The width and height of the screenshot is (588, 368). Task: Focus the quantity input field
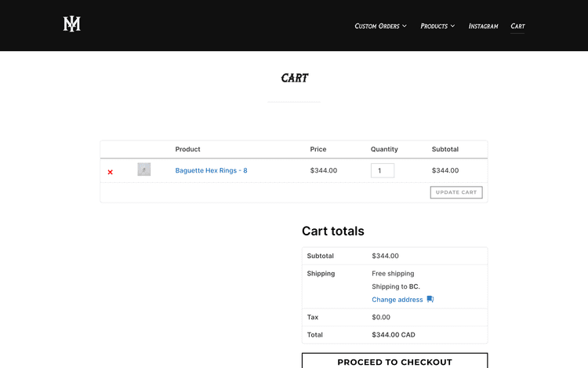(383, 170)
